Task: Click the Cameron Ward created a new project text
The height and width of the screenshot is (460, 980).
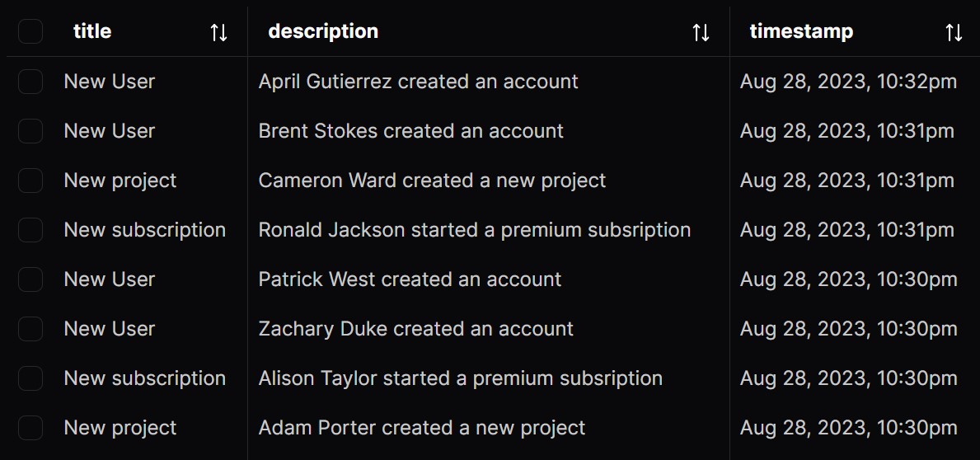Action: coord(432,181)
